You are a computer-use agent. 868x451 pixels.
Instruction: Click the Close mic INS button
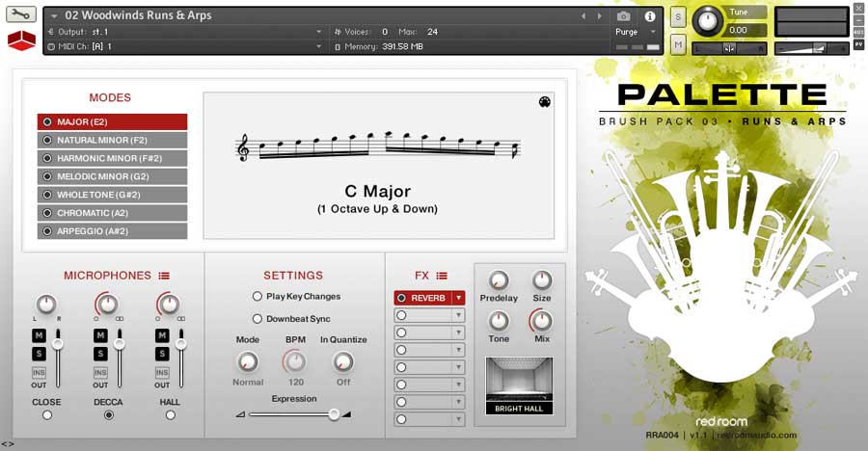point(39,372)
